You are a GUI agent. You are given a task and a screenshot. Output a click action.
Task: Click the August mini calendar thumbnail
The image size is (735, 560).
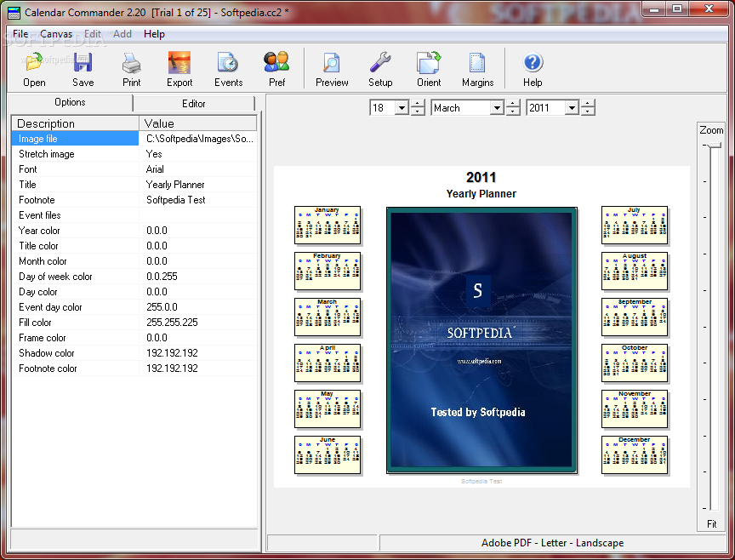[635, 271]
